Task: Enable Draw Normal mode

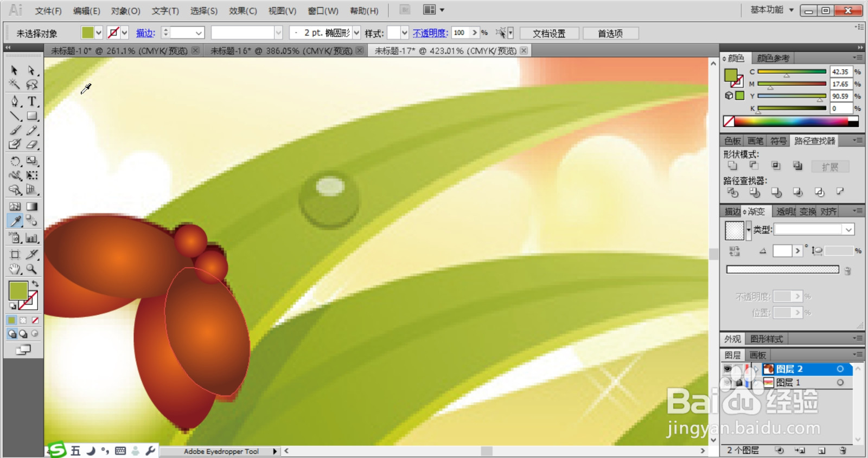Action: tap(12, 334)
